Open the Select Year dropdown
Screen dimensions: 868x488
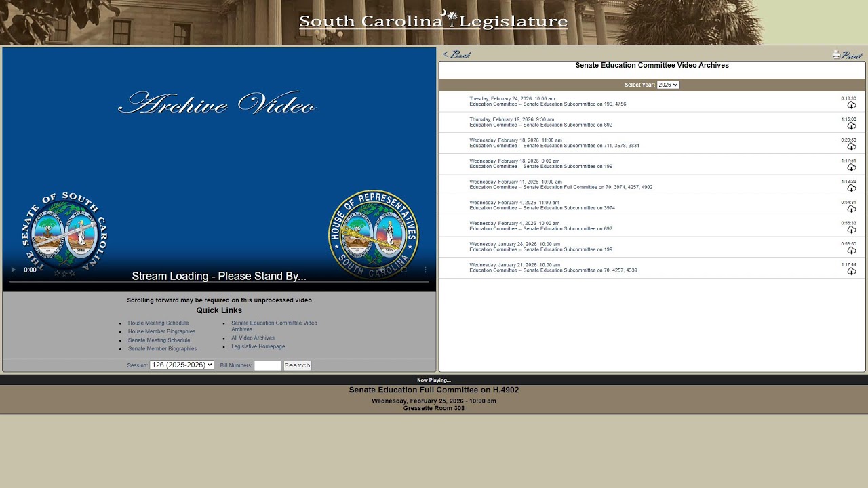[x=668, y=85]
